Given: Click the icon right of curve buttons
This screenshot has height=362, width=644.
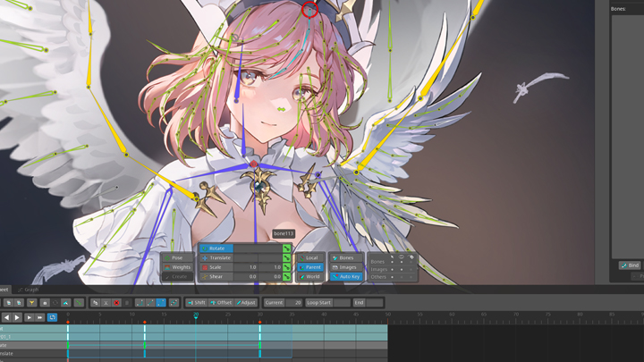Looking at the screenshot, I should point(174,303).
